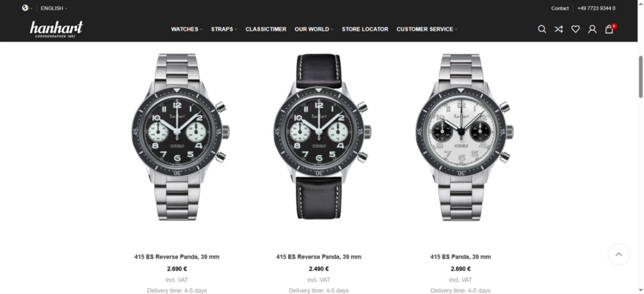Go to CLASSICTIMER page
This screenshot has width=644, height=294.
266,29
